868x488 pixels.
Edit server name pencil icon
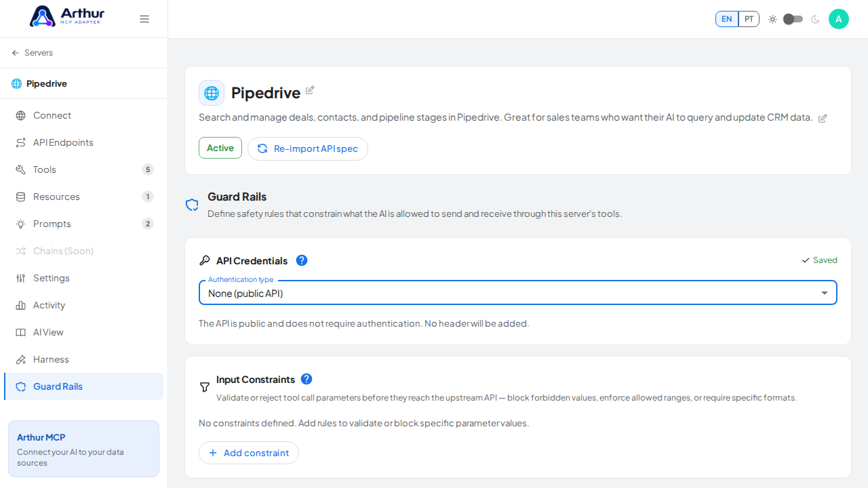tap(310, 90)
